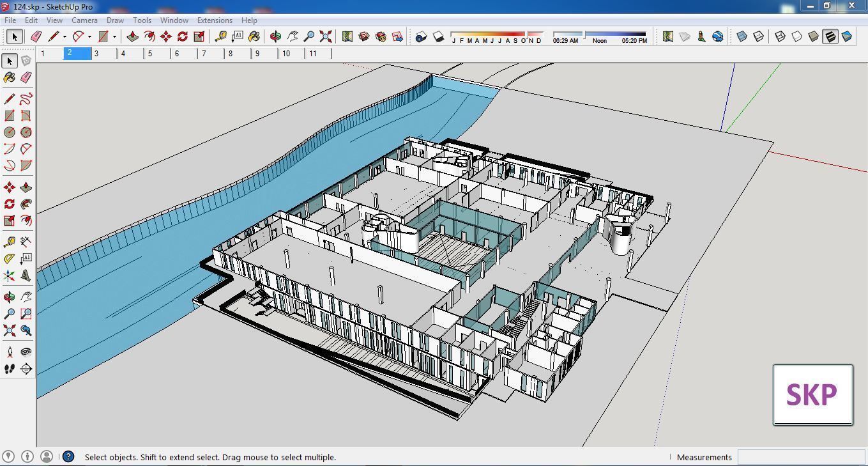868x466 pixels.
Task: Open 3D Warehouse from top toolbar
Action: pyautogui.click(x=364, y=36)
